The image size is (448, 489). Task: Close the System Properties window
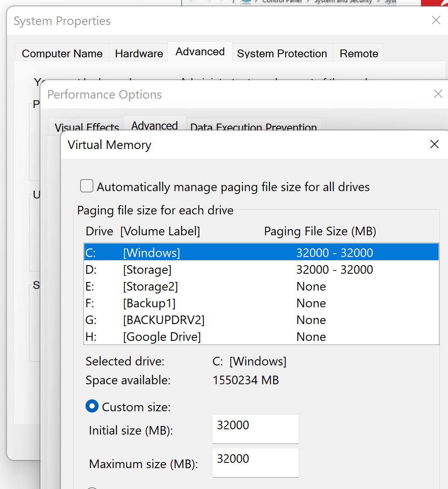[x=436, y=20]
